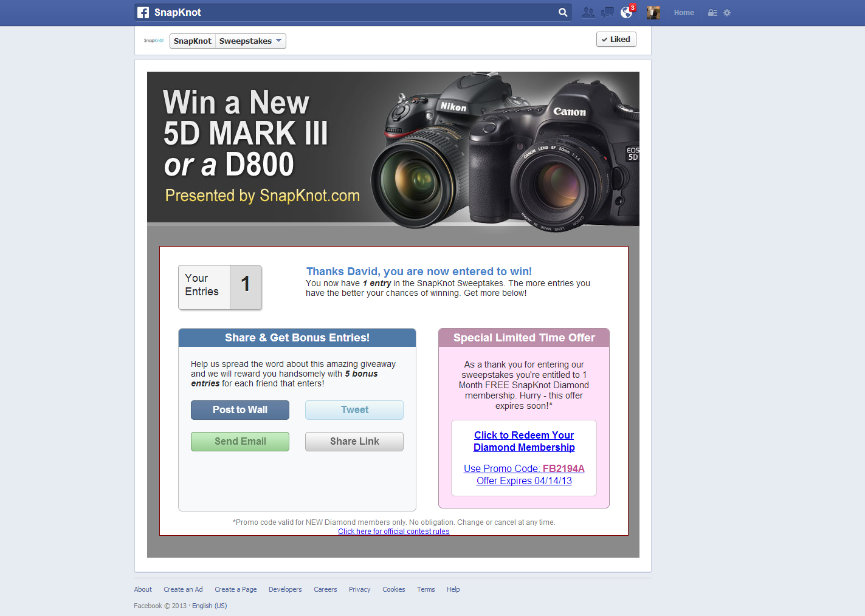
Task: Click the "Special Limited Time Offer" header
Action: 524,338
